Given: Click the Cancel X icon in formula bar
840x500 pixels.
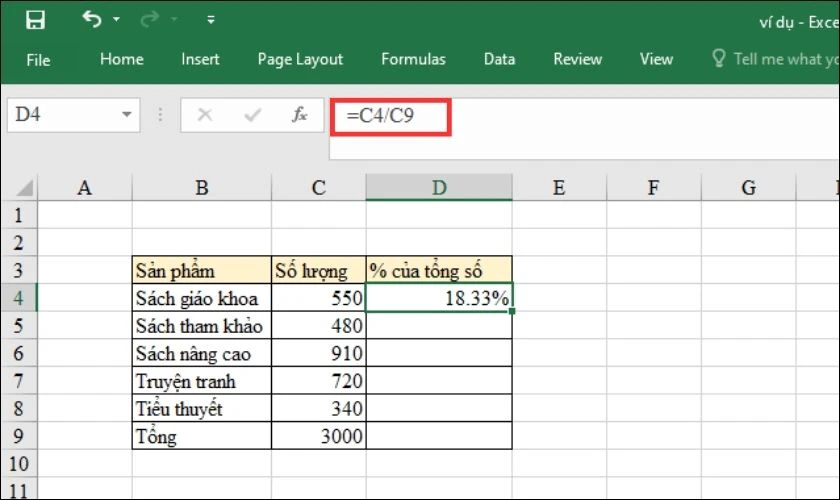Looking at the screenshot, I should [x=205, y=115].
